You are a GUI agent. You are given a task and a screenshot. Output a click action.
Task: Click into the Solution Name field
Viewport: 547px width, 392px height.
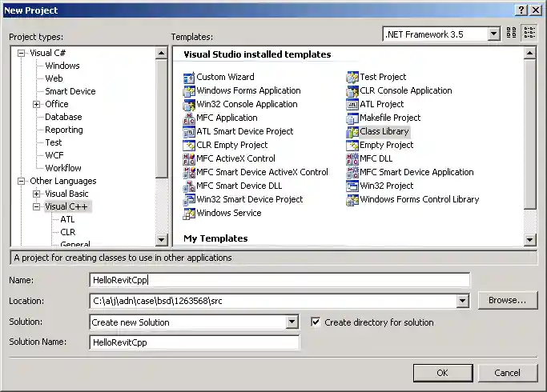[x=195, y=342]
